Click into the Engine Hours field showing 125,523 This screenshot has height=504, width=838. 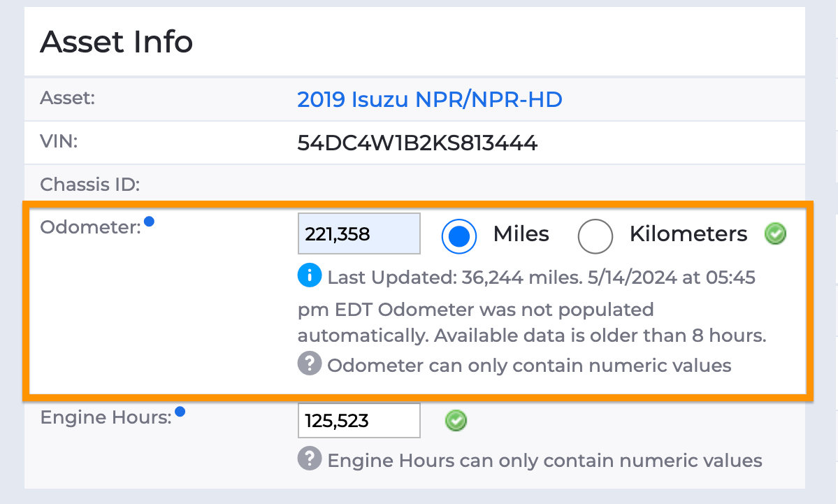tap(359, 421)
